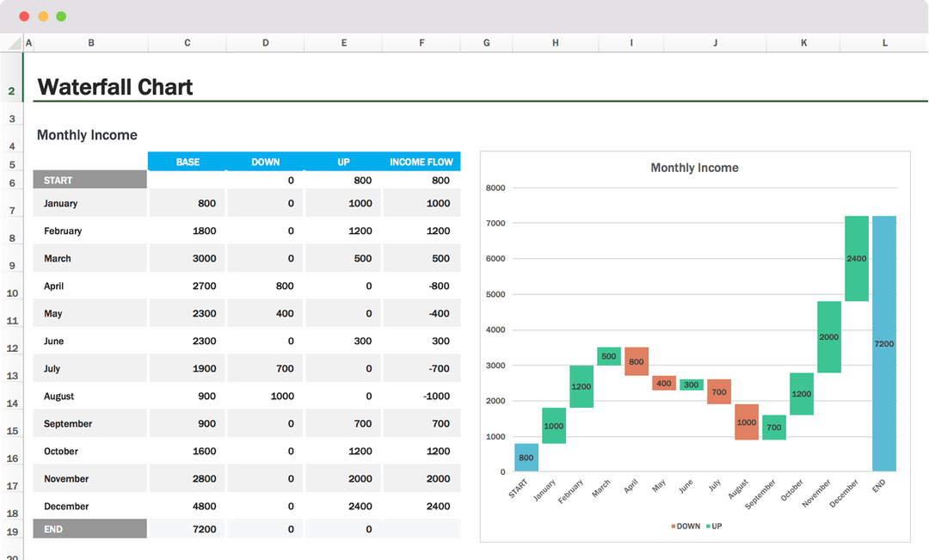Click the orange DOWN legend swatch
This screenshot has height=560, width=929.
tap(673, 526)
